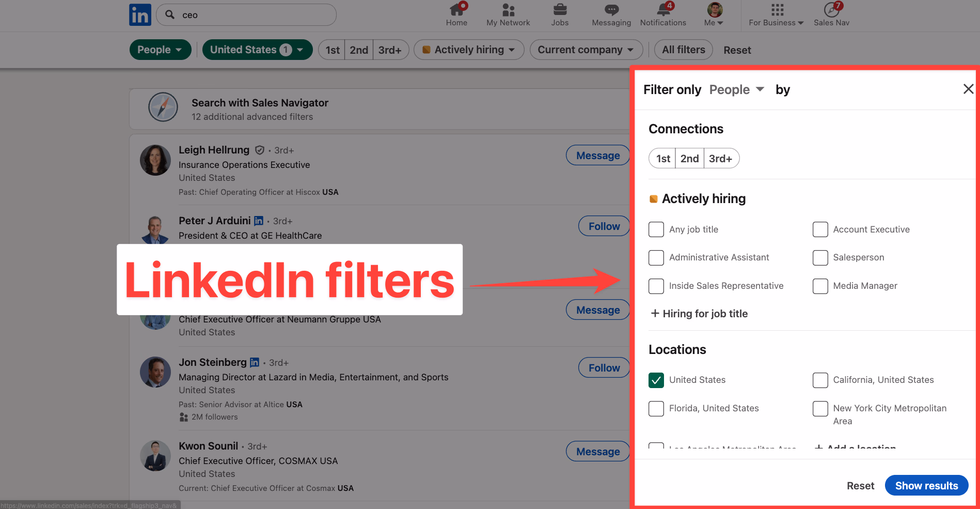
Task: Expand the Actively hiring filter
Action: [x=469, y=50]
